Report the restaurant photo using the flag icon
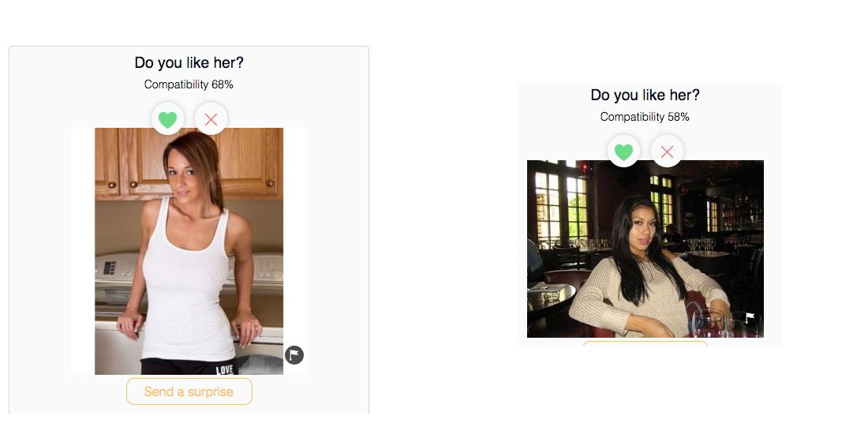 click(750, 318)
